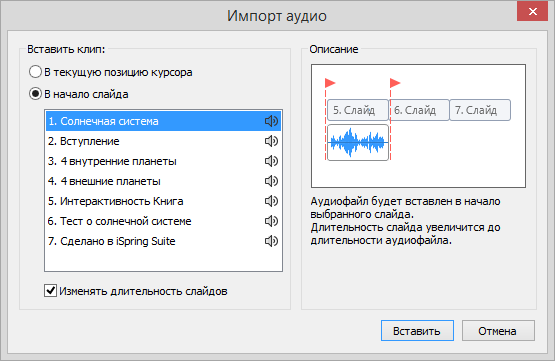The height and width of the screenshot is (361, 555).
Task: Select radio В текущую позицию курсора
Action: tap(35, 72)
